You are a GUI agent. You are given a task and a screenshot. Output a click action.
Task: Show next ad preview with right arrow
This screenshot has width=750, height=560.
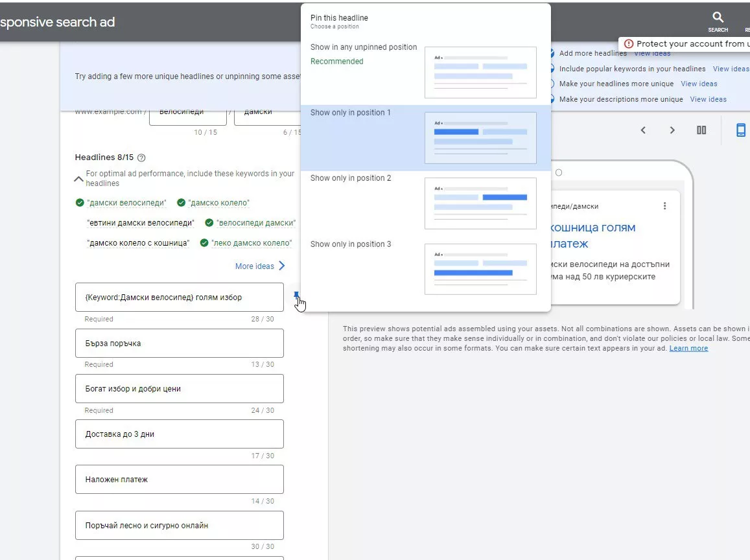pos(672,130)
